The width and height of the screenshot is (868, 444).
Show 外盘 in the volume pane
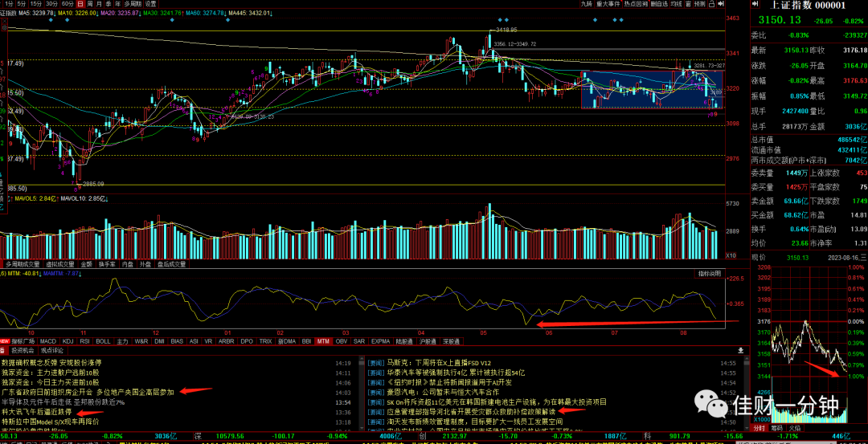click(145, 264)
